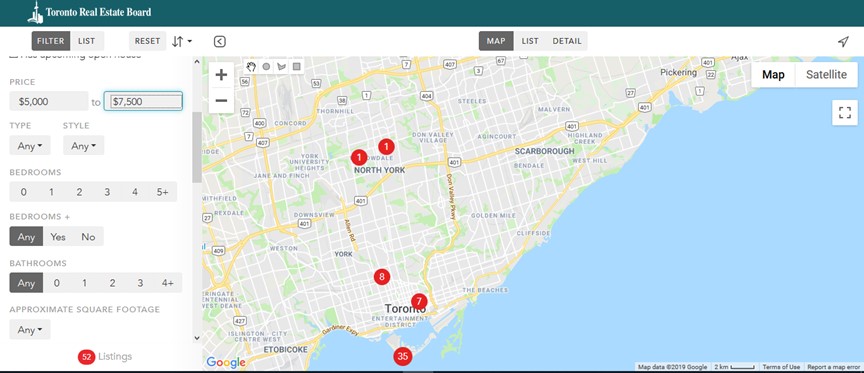Open the Style dropdown
864x373 pixels.
click(83, 145)
